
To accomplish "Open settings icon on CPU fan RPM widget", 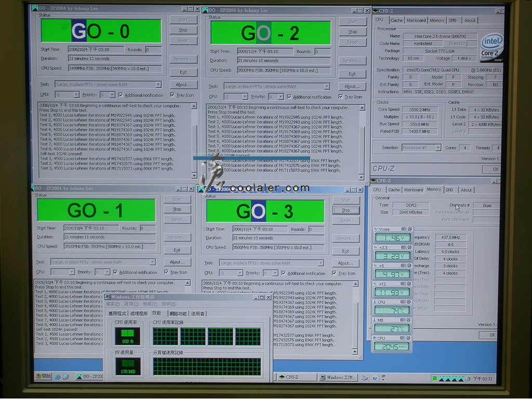I will (404, 338).
